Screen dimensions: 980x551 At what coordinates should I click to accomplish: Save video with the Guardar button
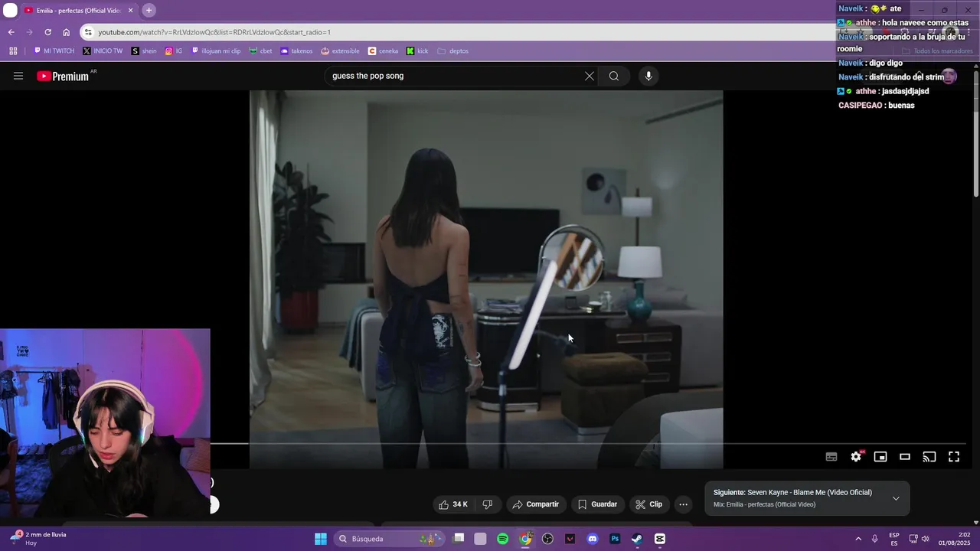[597, 504]
